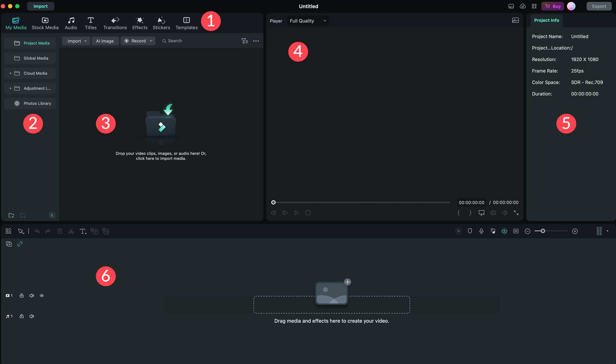616x364 pixels.
Task: Open the AI Image generator
Action: [x=105, y=41]
